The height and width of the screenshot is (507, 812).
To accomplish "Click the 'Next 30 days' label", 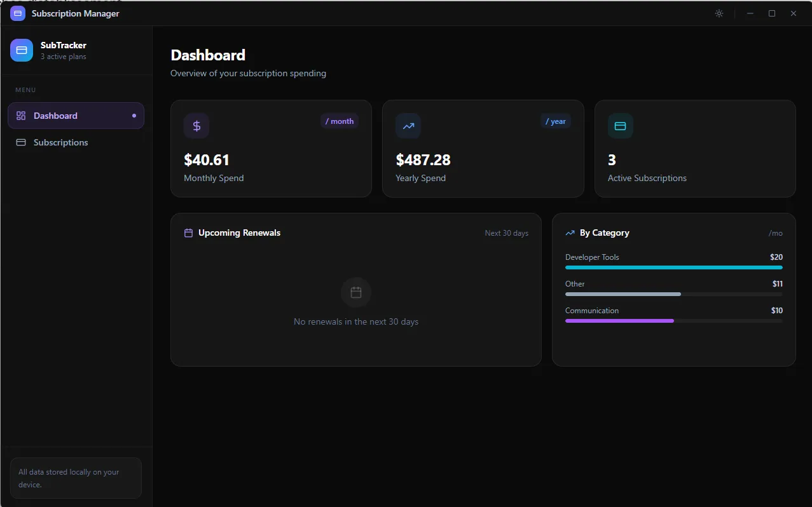I will point(507,233).
